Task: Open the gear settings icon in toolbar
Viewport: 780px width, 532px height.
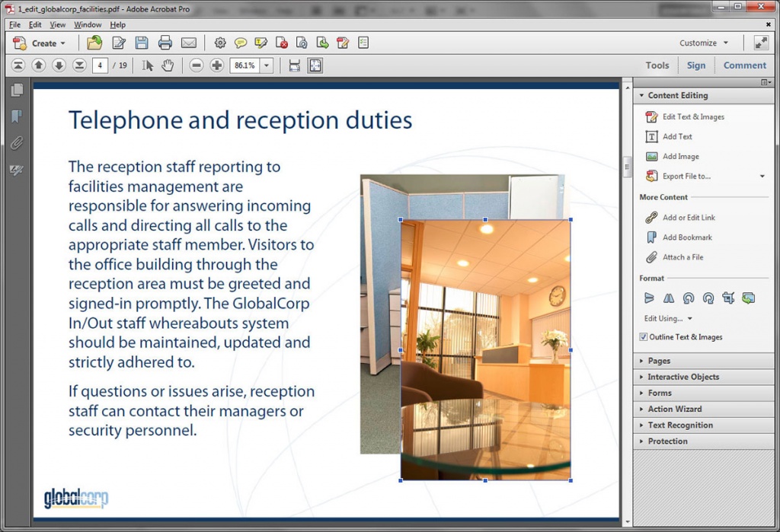Action: pyautogui.click(x=220, y=43)
